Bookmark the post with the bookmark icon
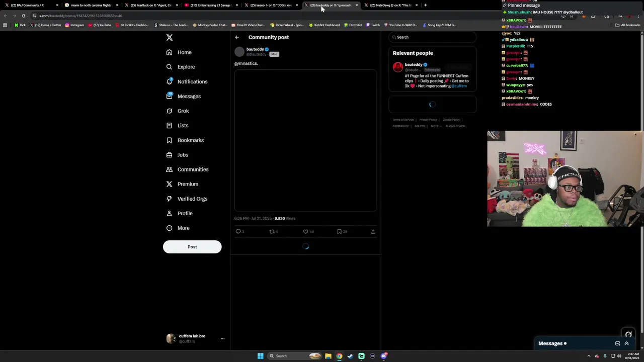Image resolution: width=644 pixels, height=362 pixels. (x=339, y=231)
